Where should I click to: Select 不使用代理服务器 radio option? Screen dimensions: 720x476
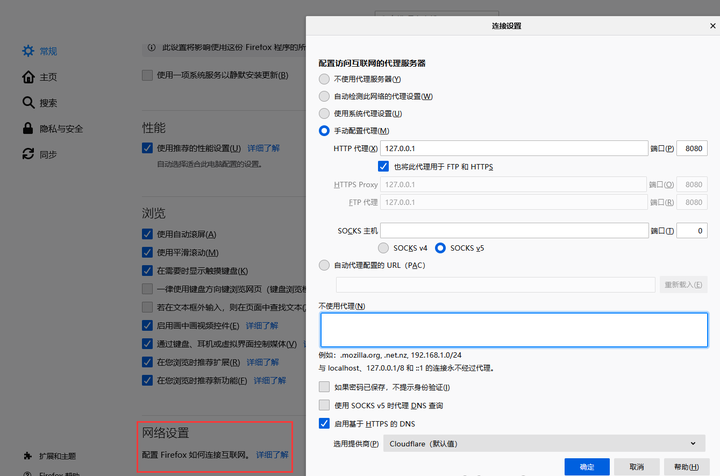point(324,79)
